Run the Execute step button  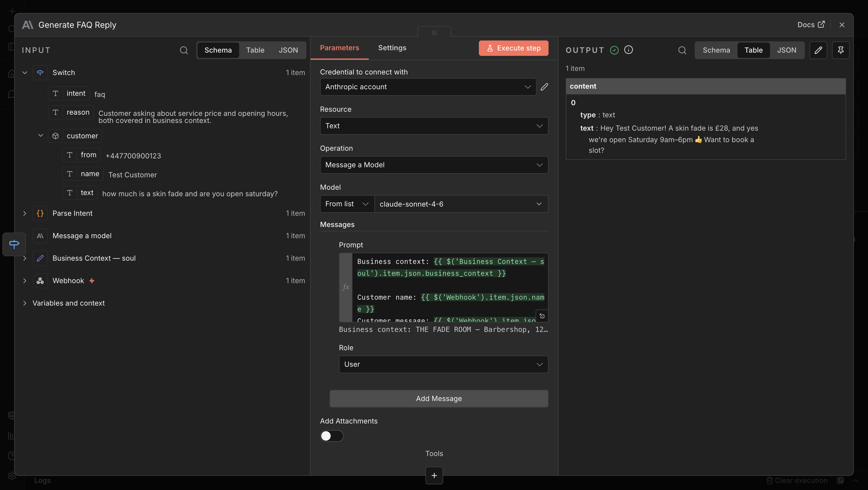pos(513,48)
